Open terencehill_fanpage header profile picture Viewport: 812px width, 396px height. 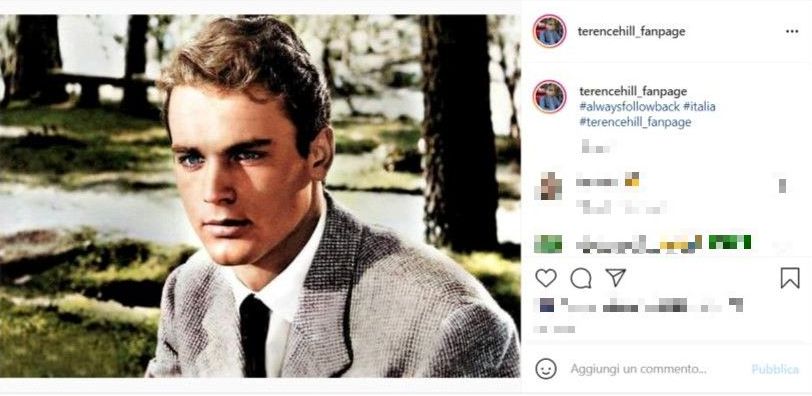click(549, 31)
